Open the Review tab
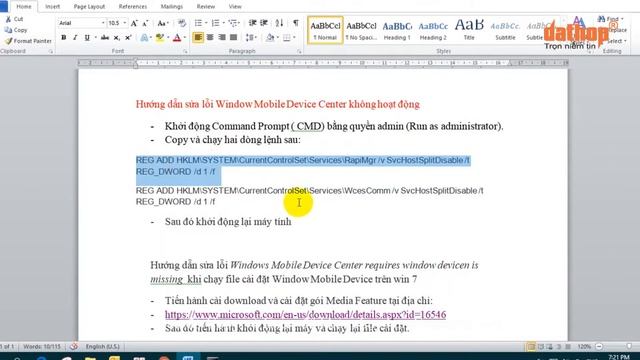Viewport: 640px width, 360px height. [x=206, y=7]
